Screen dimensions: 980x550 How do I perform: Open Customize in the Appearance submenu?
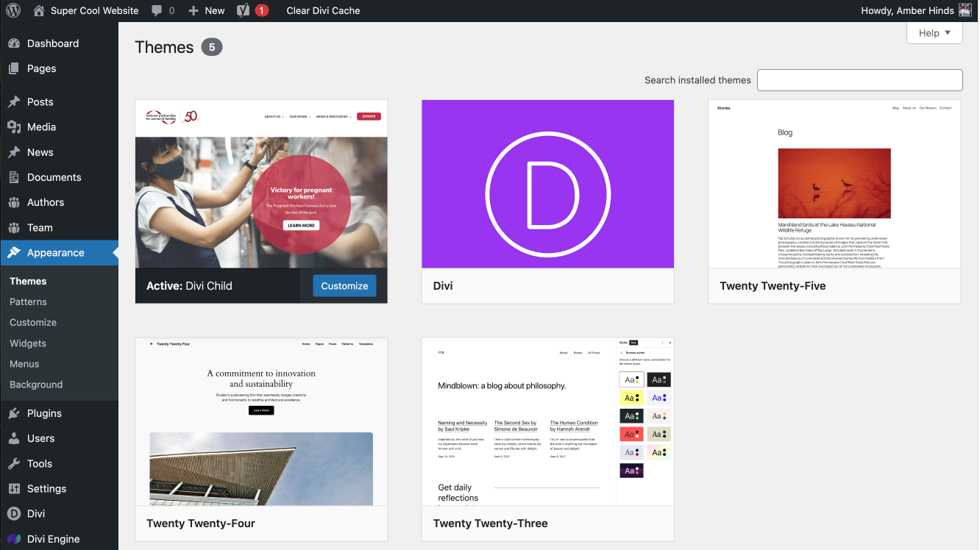(x=33, y=322)
